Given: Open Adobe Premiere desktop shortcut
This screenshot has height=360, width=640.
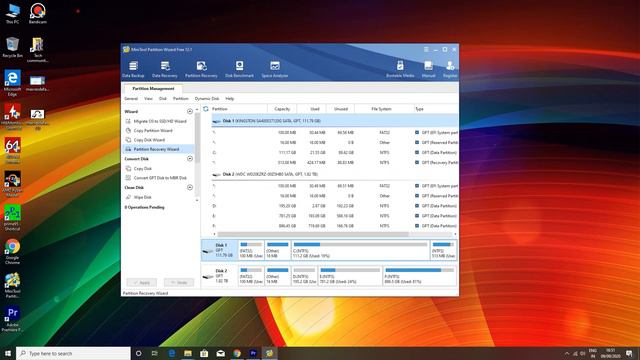Looking at the screenshot, I should 12,319.
